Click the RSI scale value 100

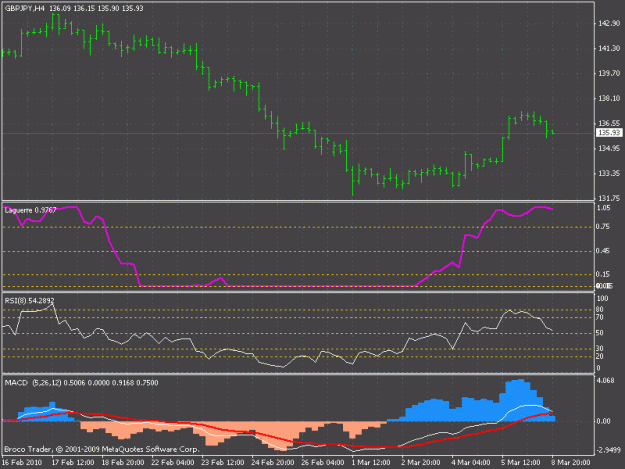(x=603, y=299)
